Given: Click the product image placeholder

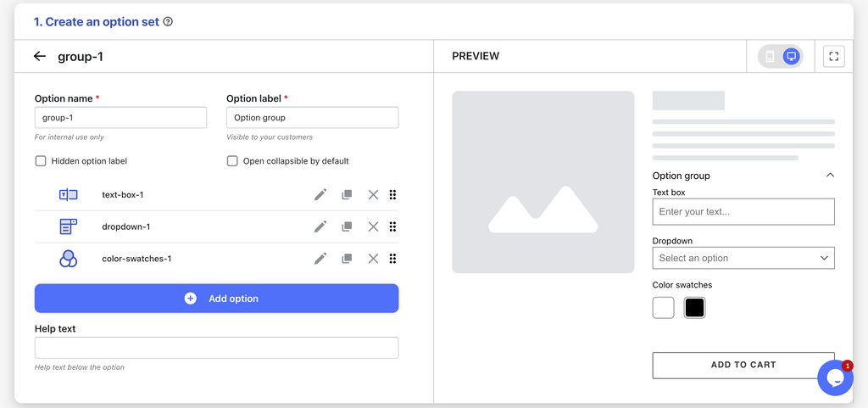Looking at the screenshot, I should (543, 182).
